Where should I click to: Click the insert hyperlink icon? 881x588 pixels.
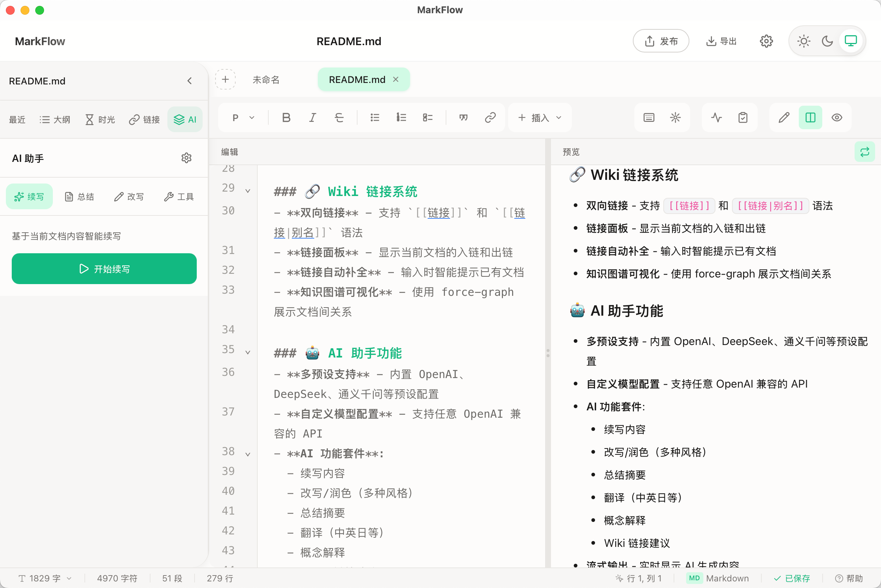click(490, 118)
